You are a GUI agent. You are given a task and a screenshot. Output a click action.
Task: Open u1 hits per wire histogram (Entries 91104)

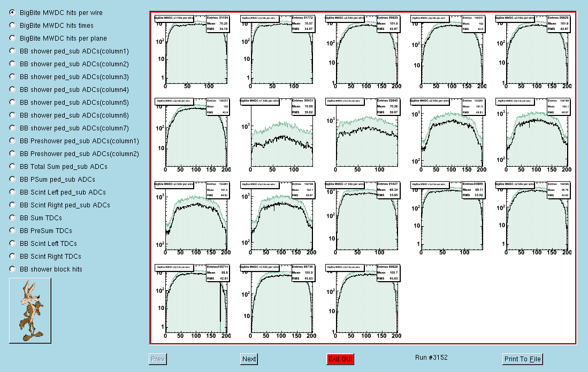(x=192, y=52)
